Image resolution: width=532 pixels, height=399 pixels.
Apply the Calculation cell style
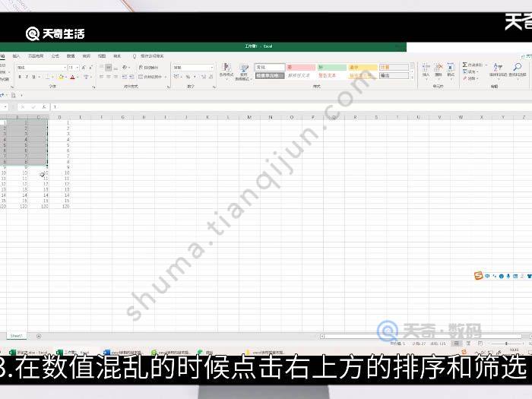(x=394, y=67)
